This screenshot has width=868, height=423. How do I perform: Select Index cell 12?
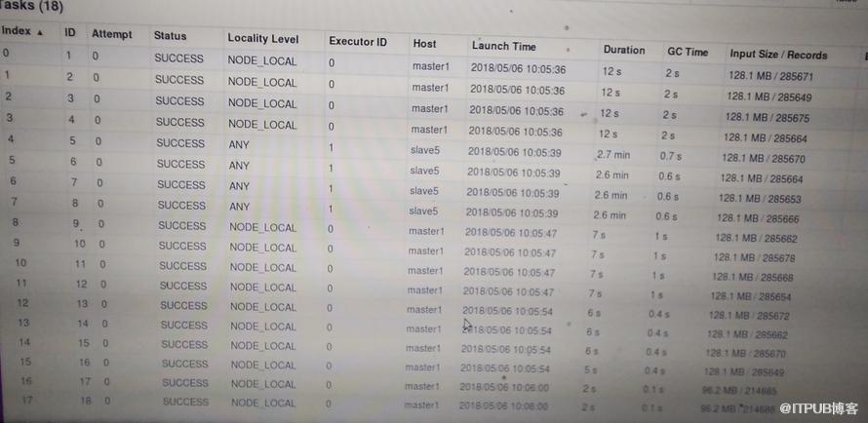[22, 303]
